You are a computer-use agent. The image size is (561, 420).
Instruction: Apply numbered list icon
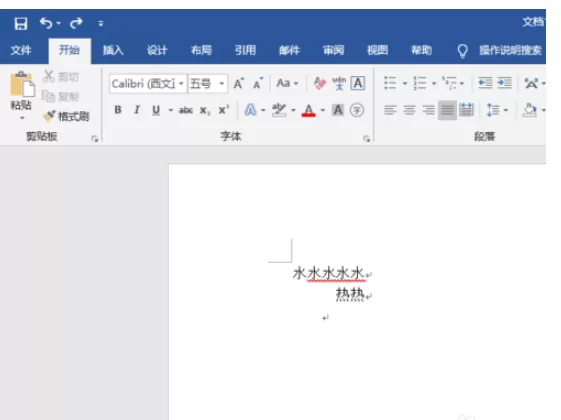[419, 83]
